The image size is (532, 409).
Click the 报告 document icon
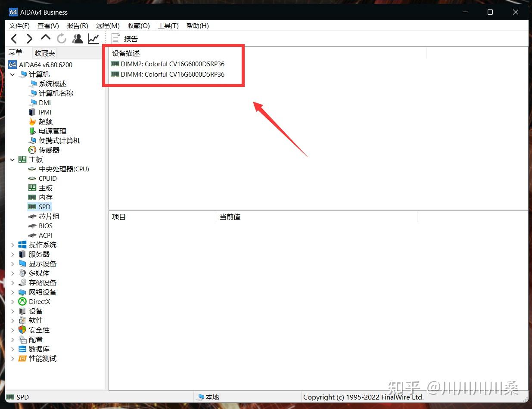pos(115,39)
